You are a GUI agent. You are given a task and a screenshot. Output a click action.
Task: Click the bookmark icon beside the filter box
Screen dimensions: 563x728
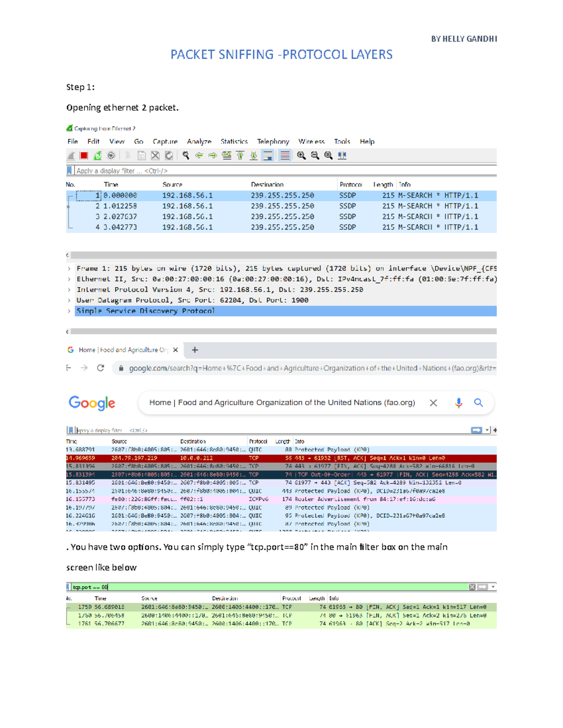tap(70, 171)
